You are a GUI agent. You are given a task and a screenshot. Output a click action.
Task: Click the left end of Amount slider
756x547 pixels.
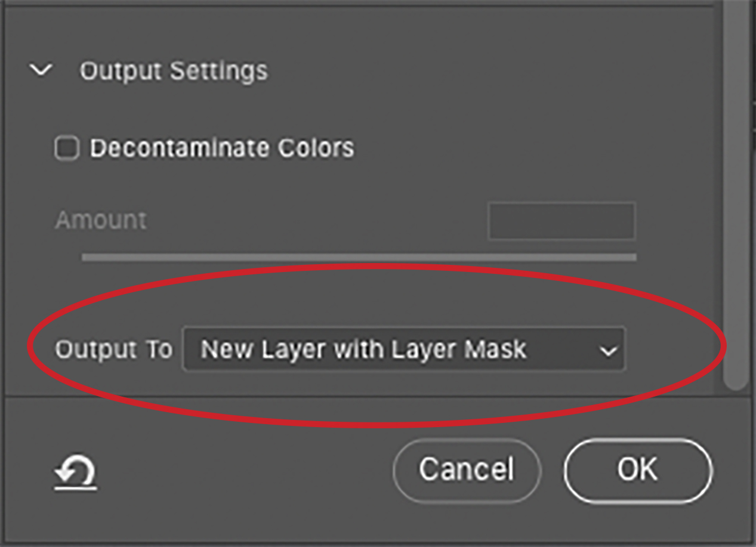[x=85, y=257]
